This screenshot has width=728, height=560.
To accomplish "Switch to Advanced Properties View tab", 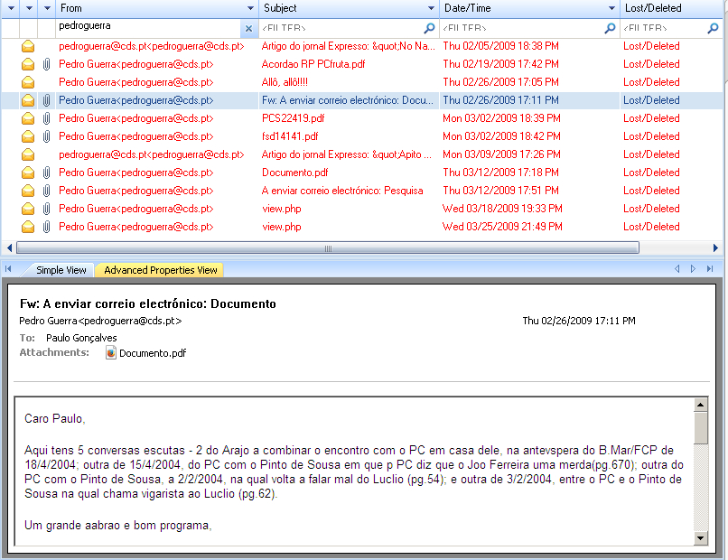I will coord(160,270).
